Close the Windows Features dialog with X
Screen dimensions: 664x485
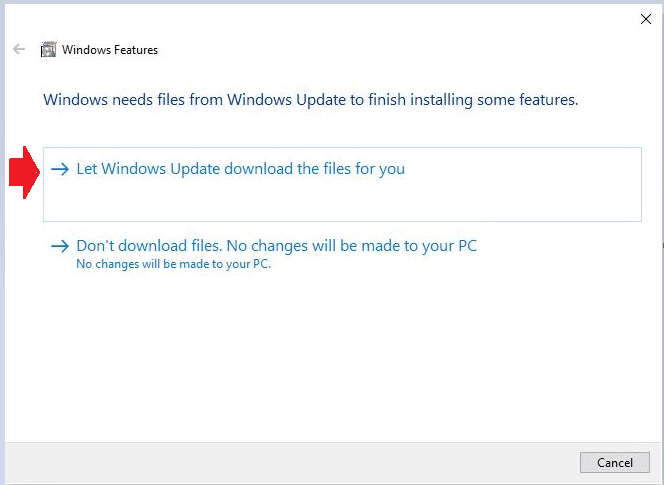point(645,18)
